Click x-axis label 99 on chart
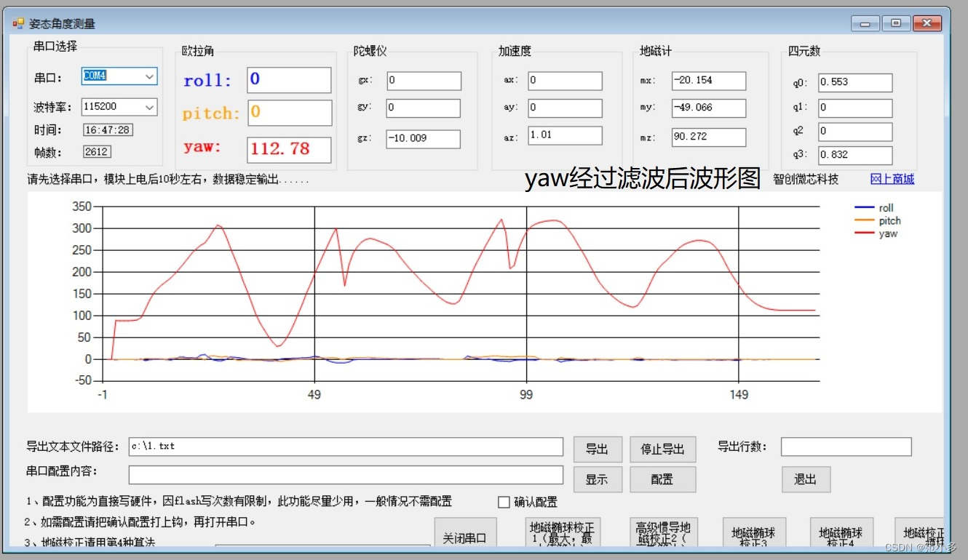Image resolution: width=968 pixels, height=560 pixels. (x=526, y=395)
